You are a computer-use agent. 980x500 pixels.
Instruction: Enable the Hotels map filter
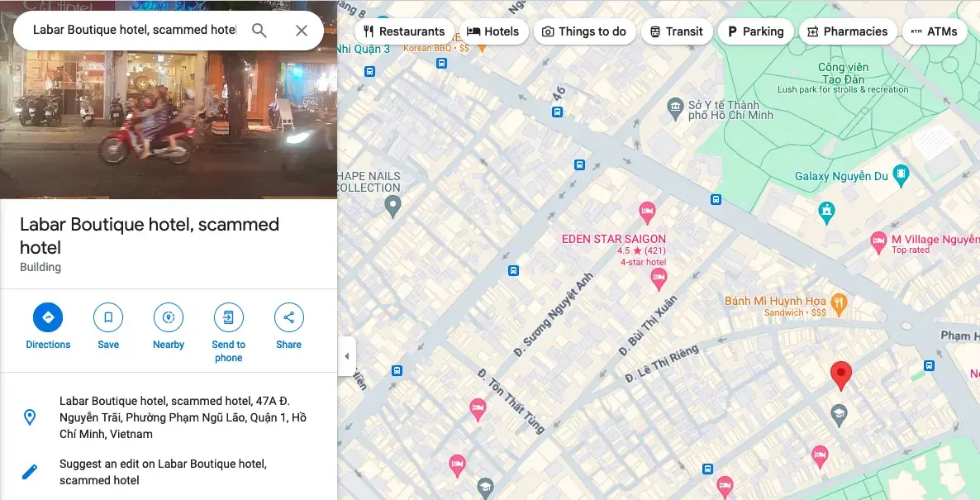tap(493, 31)
